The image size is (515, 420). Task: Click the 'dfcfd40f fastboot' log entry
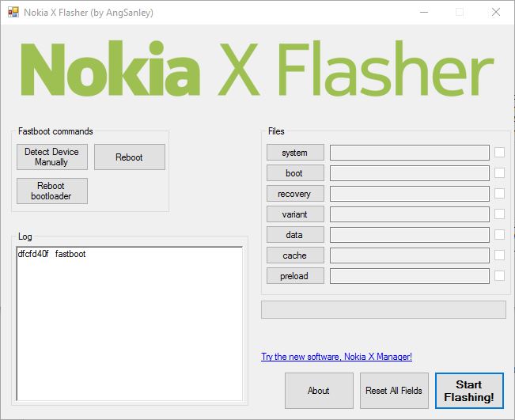(52, 254)
